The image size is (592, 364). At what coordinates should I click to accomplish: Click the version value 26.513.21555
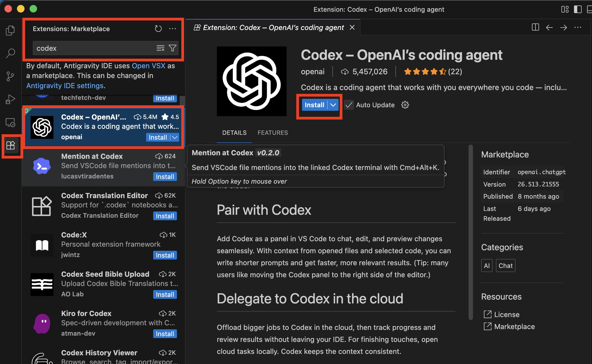pyautogui.click(x=538, y=184)
